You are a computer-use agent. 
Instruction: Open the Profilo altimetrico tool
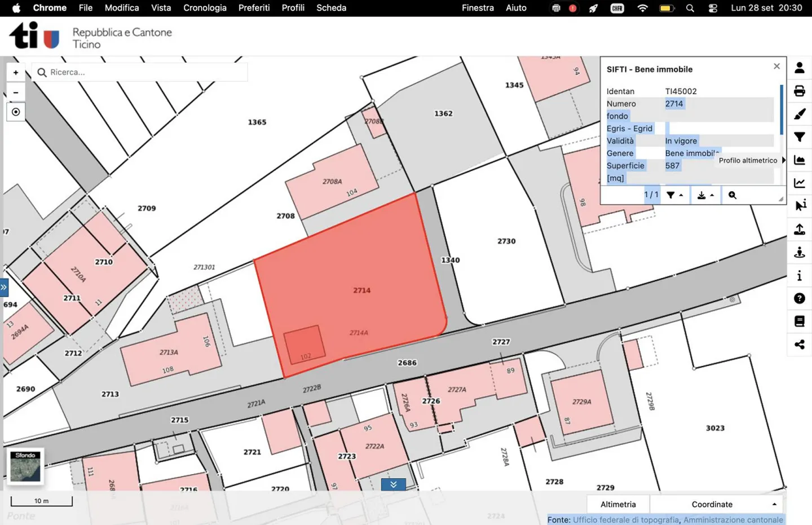[x=799, y=160]
